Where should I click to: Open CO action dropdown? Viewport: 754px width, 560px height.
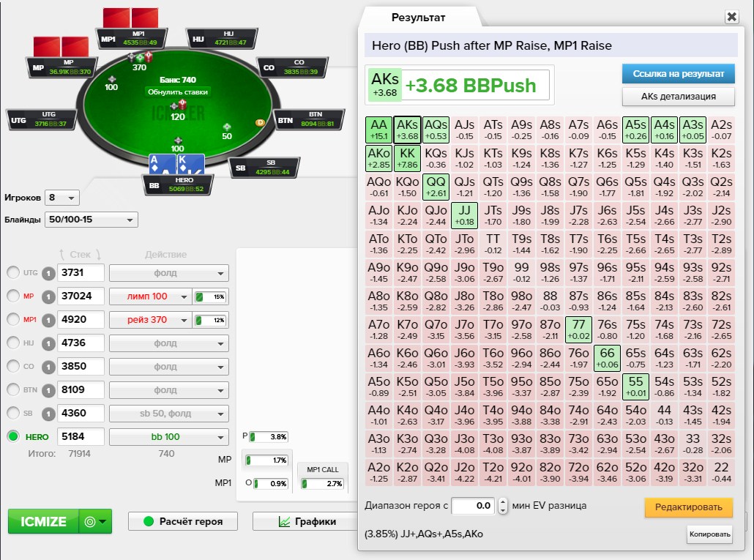[x=169, y=367]
